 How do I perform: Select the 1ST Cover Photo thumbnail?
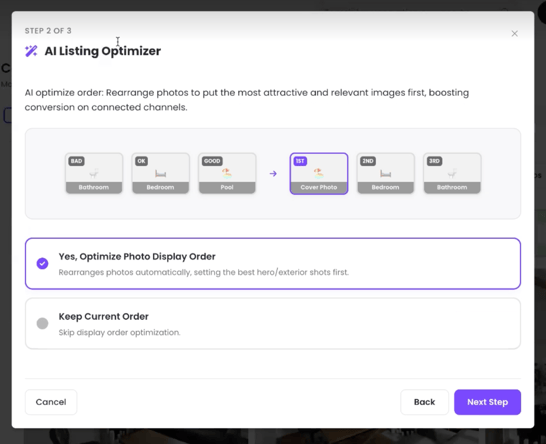(x=319, y=173)
